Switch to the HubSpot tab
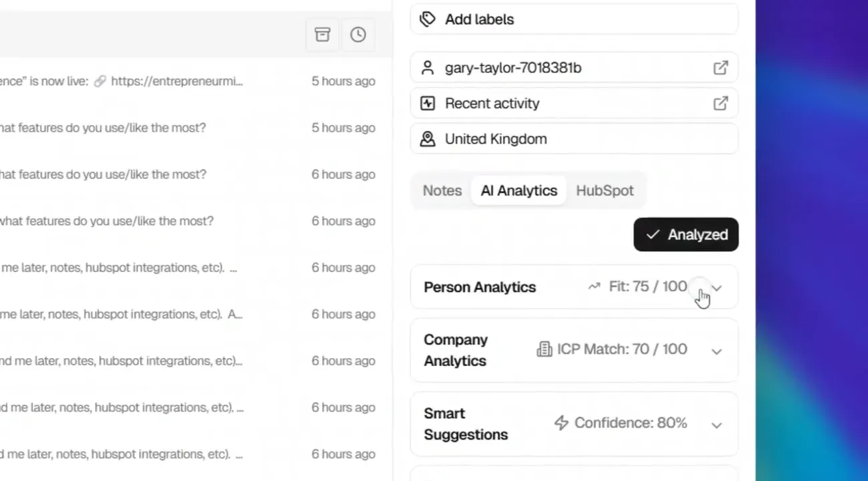 (x=605, y=190)
